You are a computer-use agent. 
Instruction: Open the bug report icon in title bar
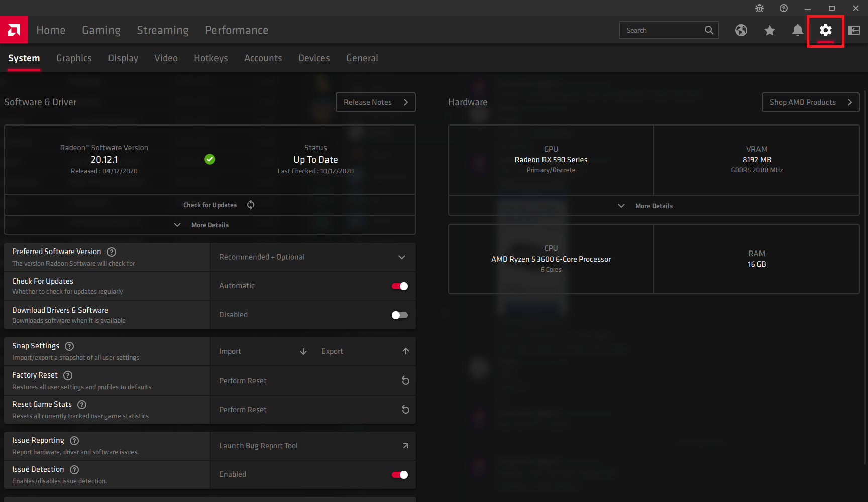[759, 8]
